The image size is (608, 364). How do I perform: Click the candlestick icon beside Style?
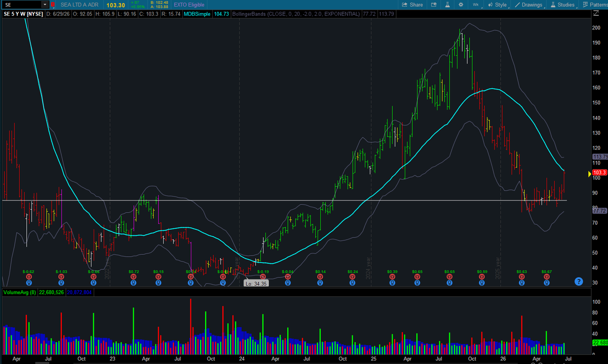coord(490,5)
